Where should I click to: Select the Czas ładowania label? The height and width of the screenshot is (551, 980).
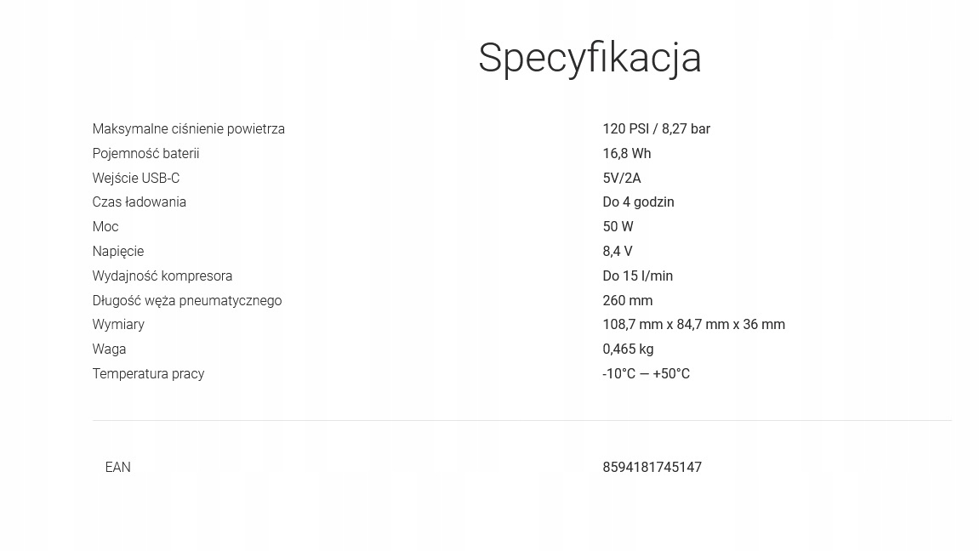point(139,202)
